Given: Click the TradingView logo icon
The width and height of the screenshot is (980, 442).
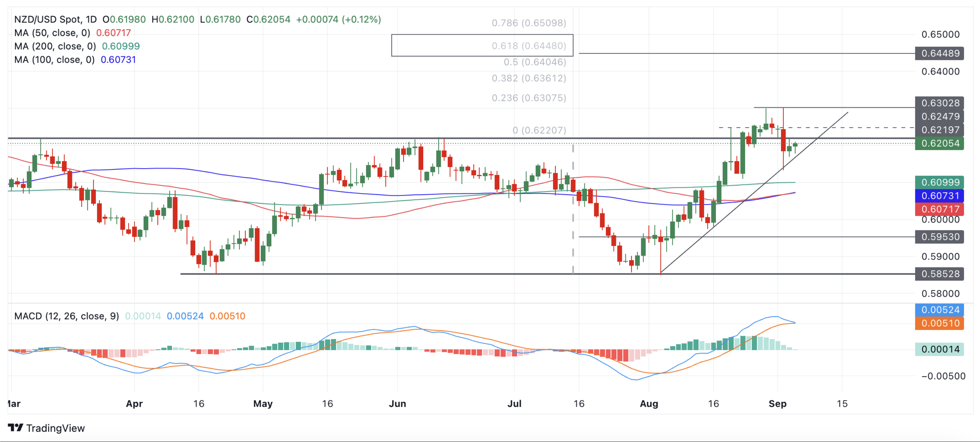Looking at the screenshot, I should pos(16,427).
